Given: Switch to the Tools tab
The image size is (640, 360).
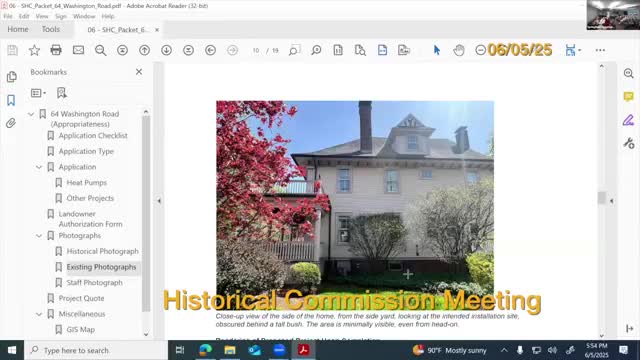Looking at the screenshot, I should pos(51,29).
